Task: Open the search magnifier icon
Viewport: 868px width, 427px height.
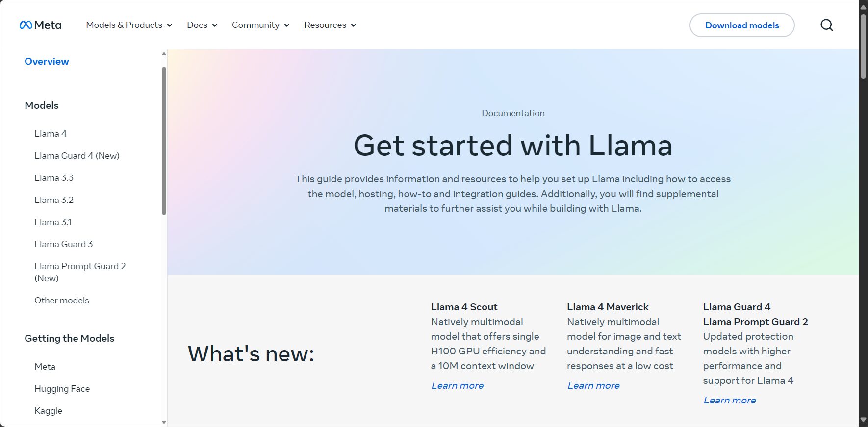Action: pyautogui.click(x=827, y=25)
